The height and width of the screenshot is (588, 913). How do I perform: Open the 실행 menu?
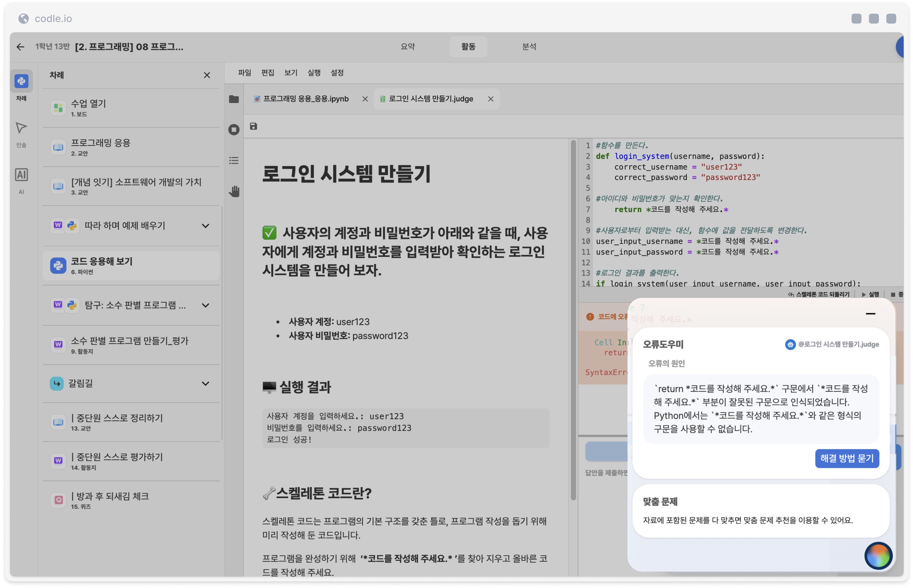click(x=314, y=73)
